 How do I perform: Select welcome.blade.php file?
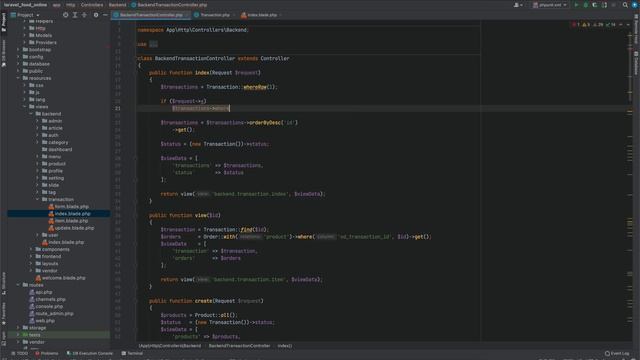tap(60, 278)
